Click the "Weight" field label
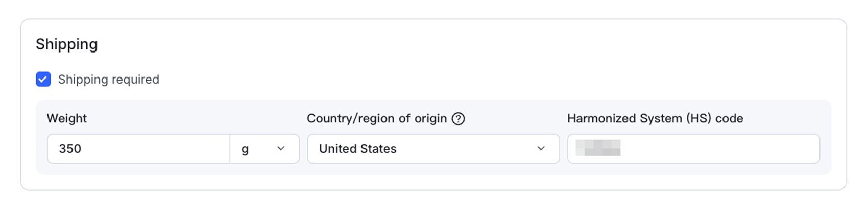 (x=67, y=118)
